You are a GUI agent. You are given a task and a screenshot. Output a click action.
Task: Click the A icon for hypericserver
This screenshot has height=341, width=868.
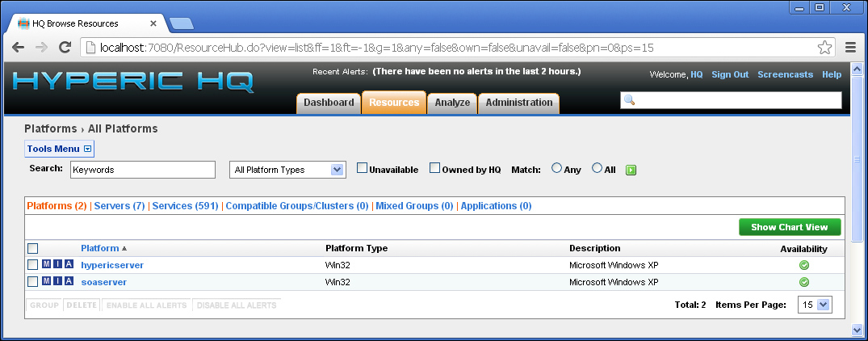[69, 264]
